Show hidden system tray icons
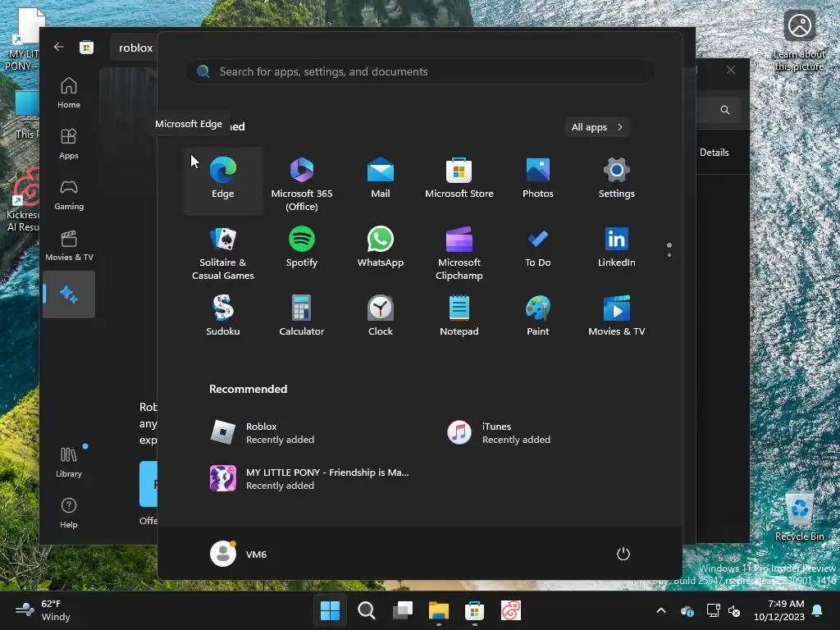840x630 pixels. click(661, 610)
